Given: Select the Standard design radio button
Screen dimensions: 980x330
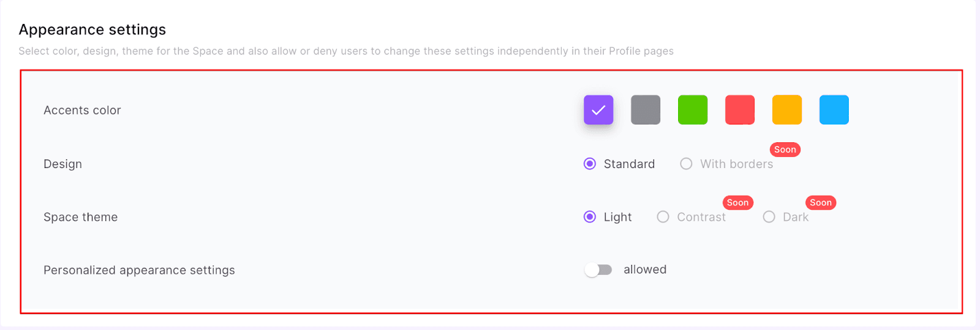Looking at the screenshot, I should point(590,164).
